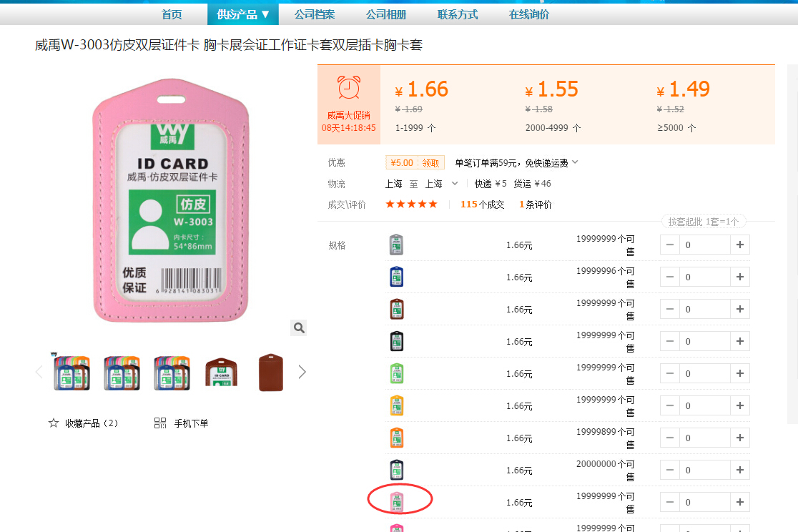Show next thumbnails with the right arrow
This screenshot has width=798, height=532.
tap(302, 372)
